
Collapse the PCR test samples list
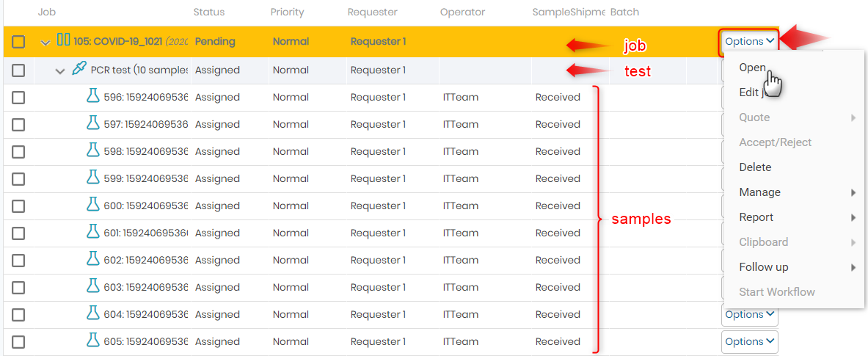coord(60,71)
